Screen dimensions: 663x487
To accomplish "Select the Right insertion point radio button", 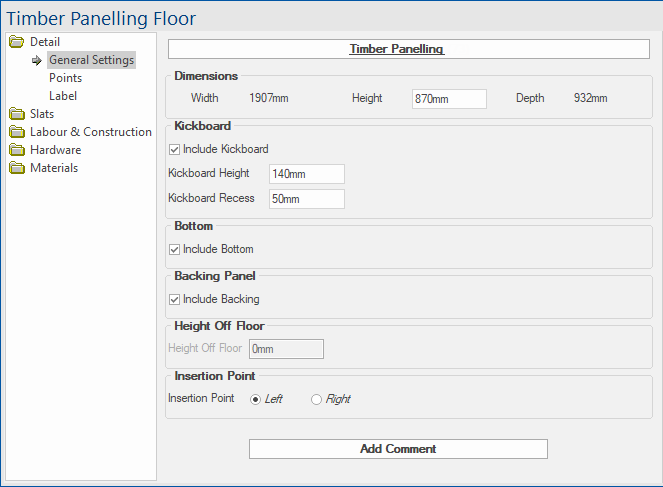I will pos(316,399).
